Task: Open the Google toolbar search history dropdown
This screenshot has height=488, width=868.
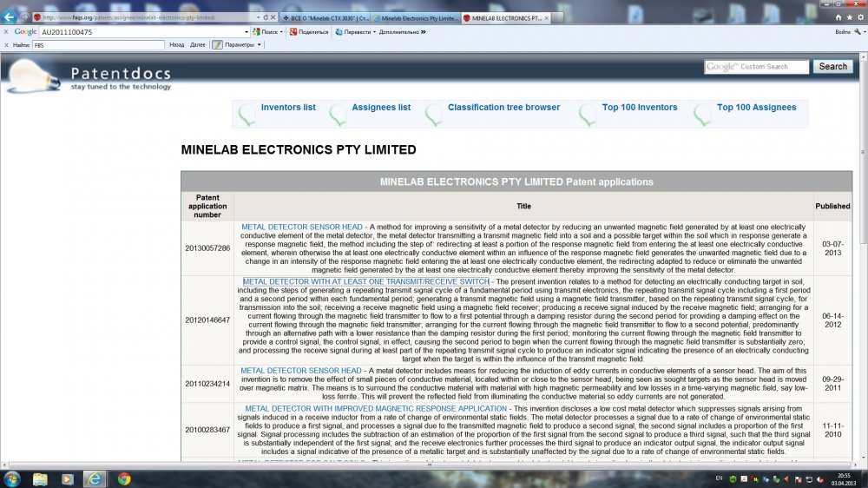Action: (x=247, y=32)
